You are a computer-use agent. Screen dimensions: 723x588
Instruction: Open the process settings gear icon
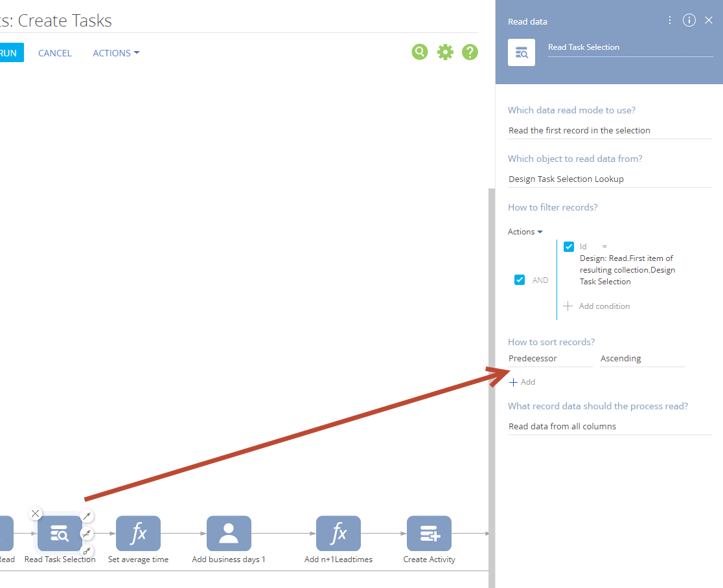pyautogui.click(x=445, y=52)
